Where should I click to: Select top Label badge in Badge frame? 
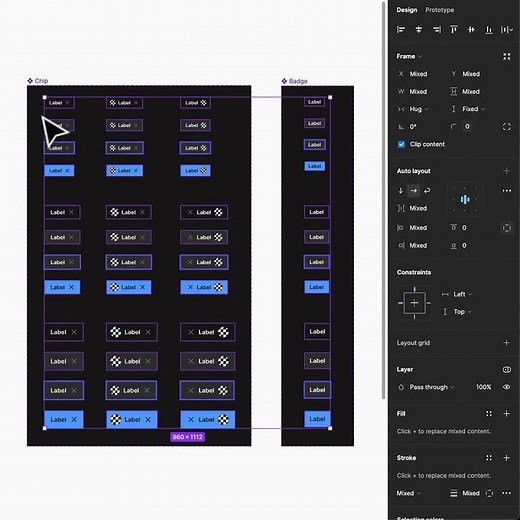click(315, 102)
